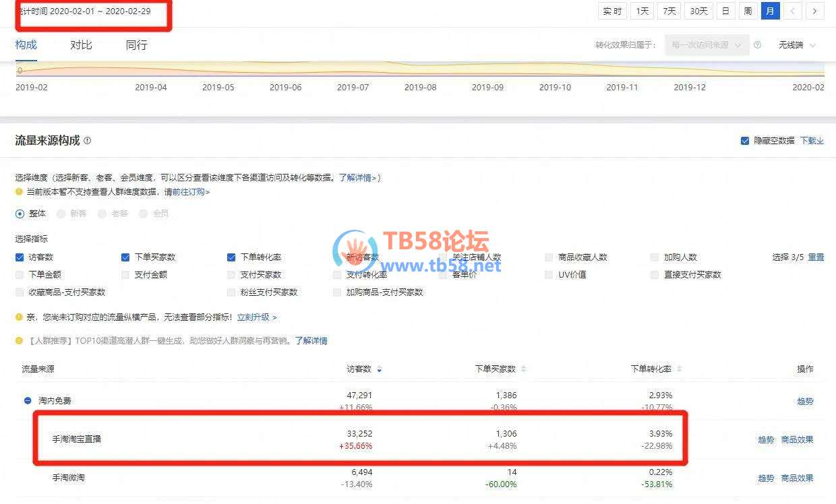Enable the 收藏商品-支付买家数 checkbox
The height and width of the screenshot is (504, 836).
(20, 292)
